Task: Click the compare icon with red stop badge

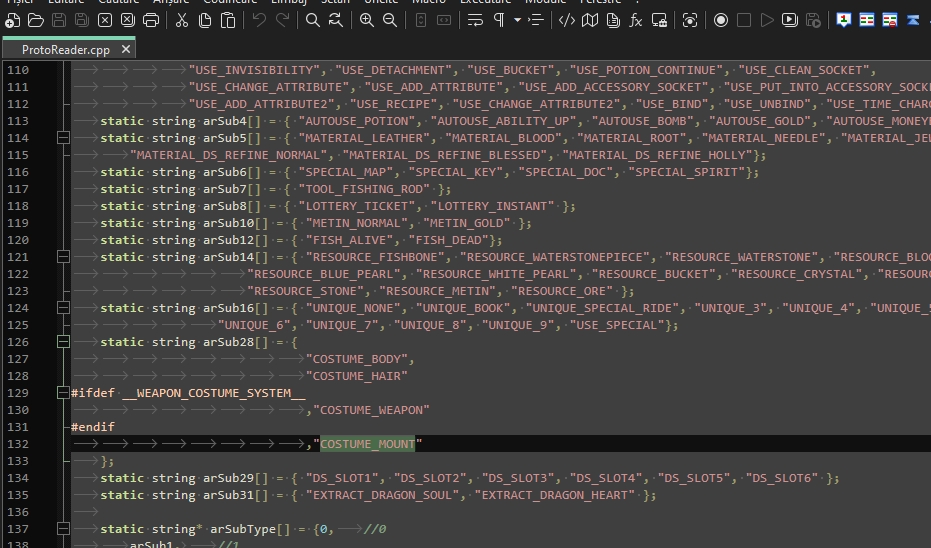Action: point(889,21)
